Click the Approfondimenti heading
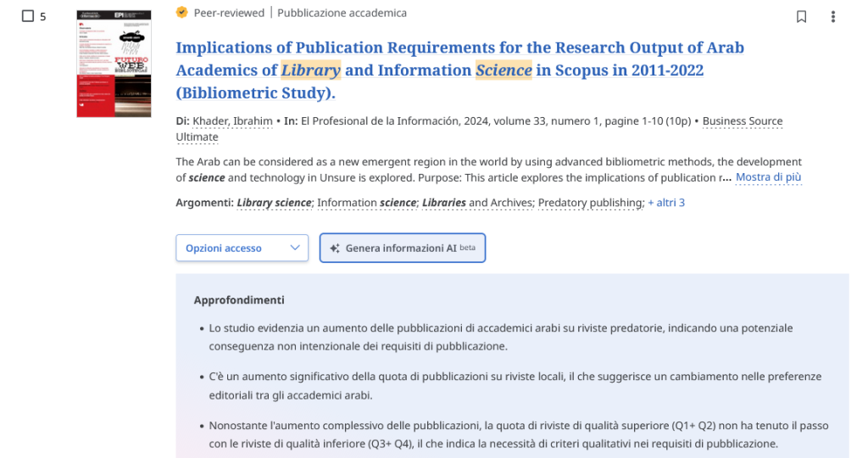The width and height of the screenshot is (868, 458). (239, 300)
